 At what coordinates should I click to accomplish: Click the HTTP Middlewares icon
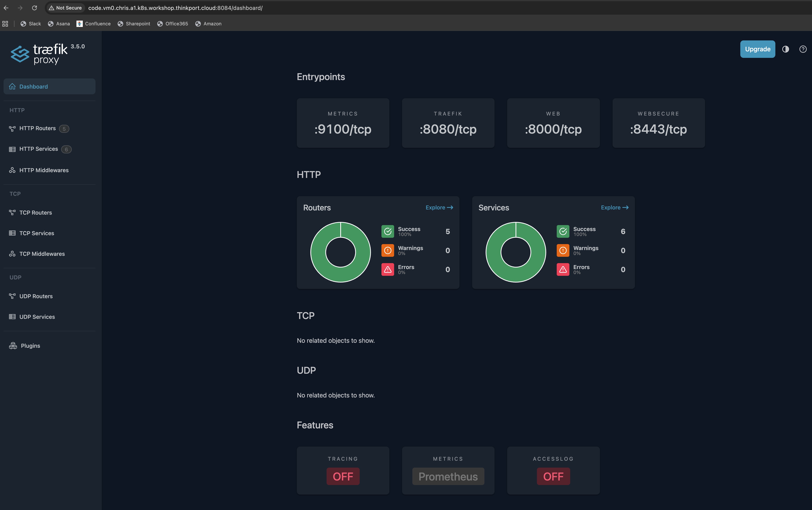[x=12, y=170]
